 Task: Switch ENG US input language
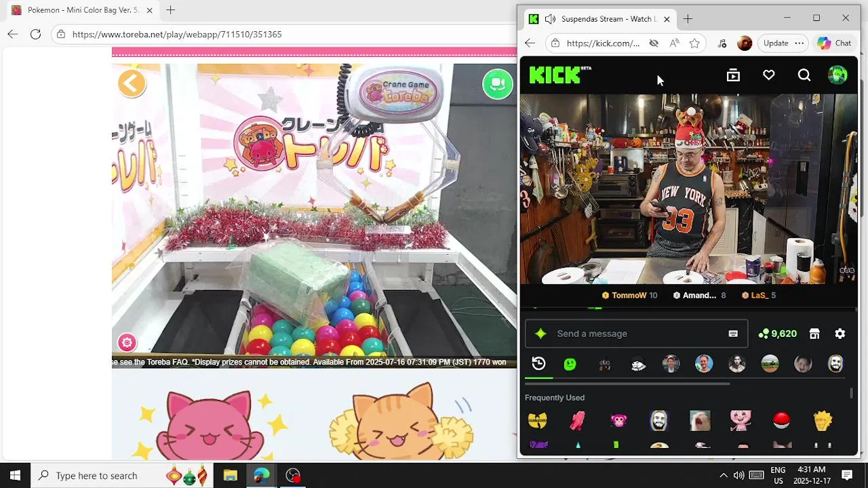[x=778, y=475]
